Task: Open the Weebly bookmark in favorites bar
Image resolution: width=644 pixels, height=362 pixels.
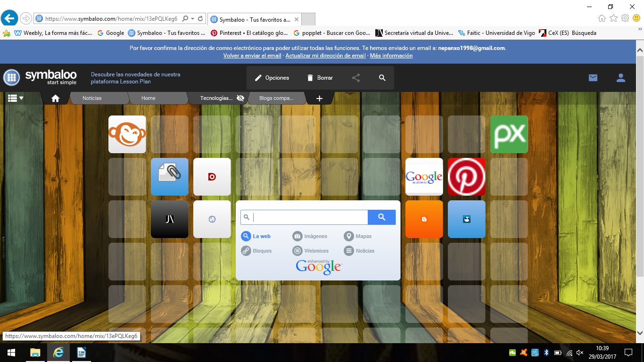Action: pos(54,33)
